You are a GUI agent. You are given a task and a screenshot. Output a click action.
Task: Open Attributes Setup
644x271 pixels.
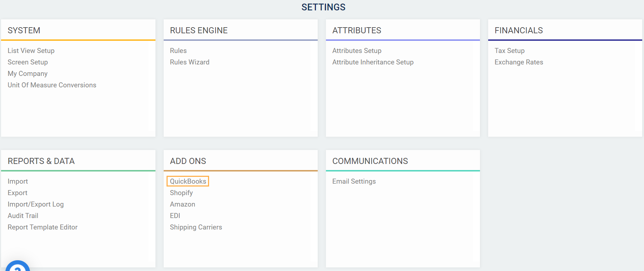pos(357,51)
